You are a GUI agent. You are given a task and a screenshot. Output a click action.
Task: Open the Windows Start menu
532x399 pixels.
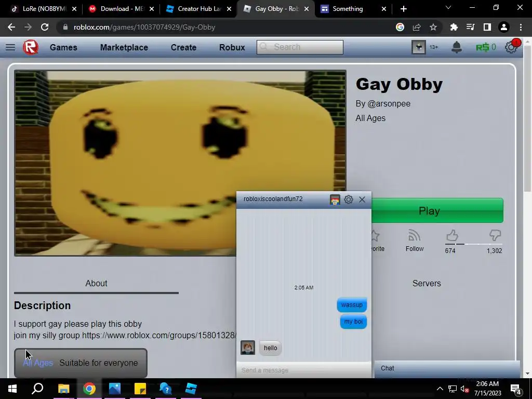tap(12, 389)
